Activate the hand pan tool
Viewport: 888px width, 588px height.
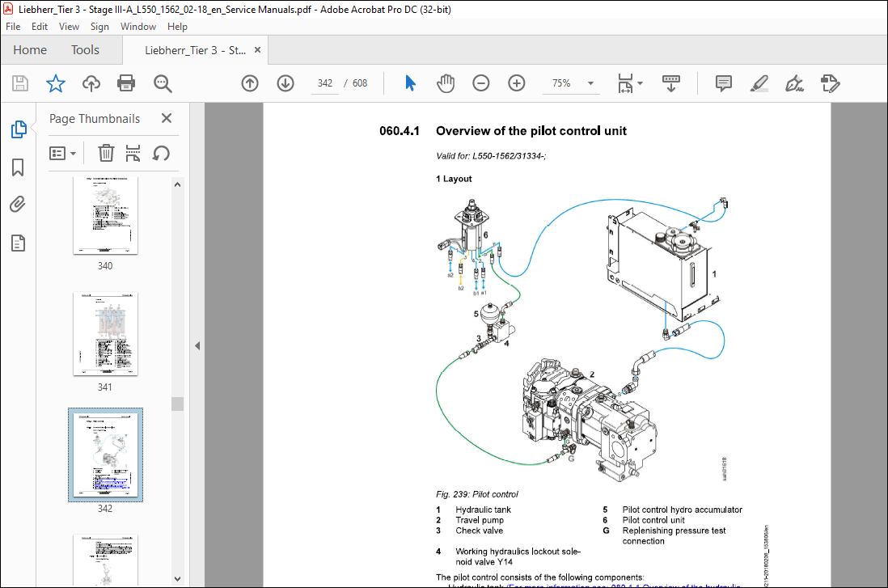click(x=446, y=83)
